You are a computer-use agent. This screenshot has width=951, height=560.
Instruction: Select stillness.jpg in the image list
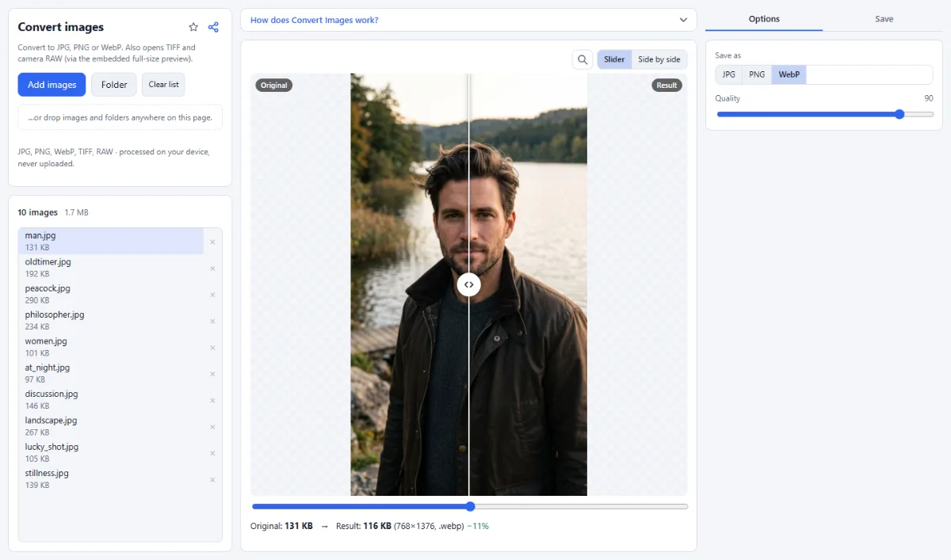click(111, 479)
